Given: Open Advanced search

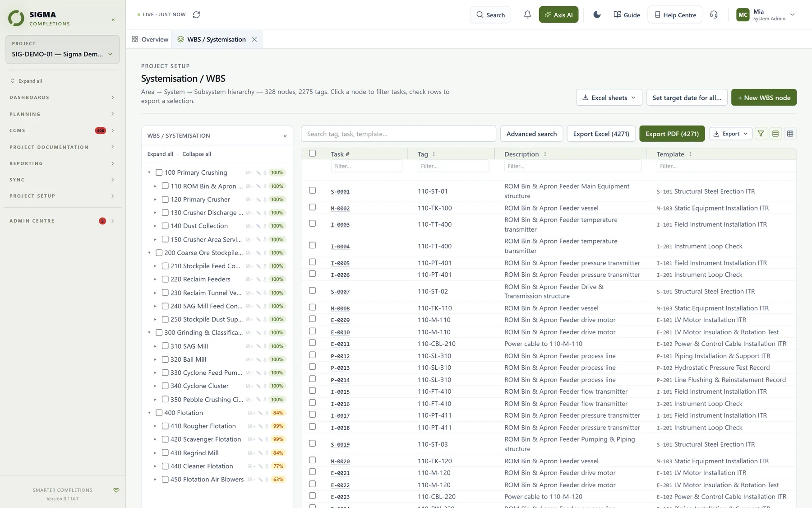Looking at the screenshot, I should 531,134.
